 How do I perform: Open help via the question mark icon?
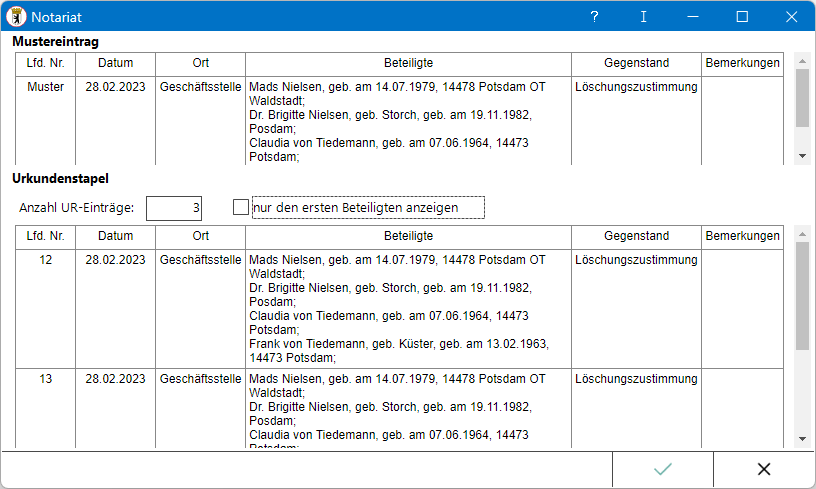point(594,17)
